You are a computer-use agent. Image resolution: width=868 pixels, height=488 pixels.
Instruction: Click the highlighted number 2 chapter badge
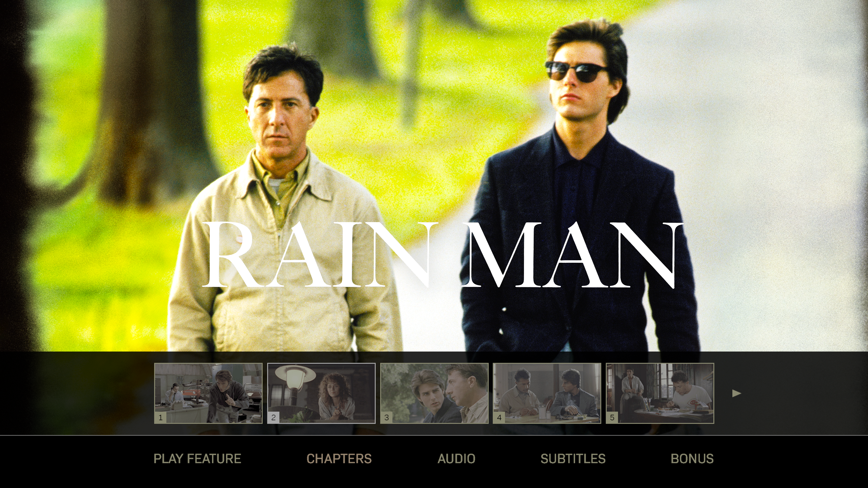pyautogui.click(x=273, y=418)
